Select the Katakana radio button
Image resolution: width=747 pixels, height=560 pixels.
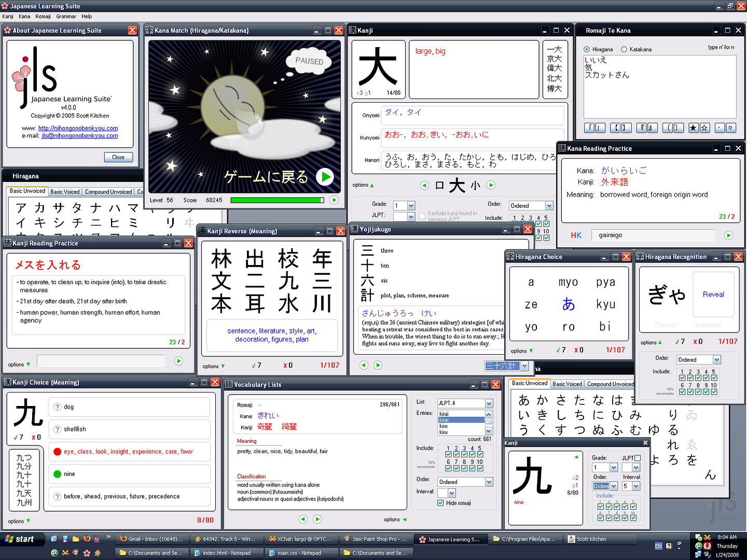[x=624, y=49]
